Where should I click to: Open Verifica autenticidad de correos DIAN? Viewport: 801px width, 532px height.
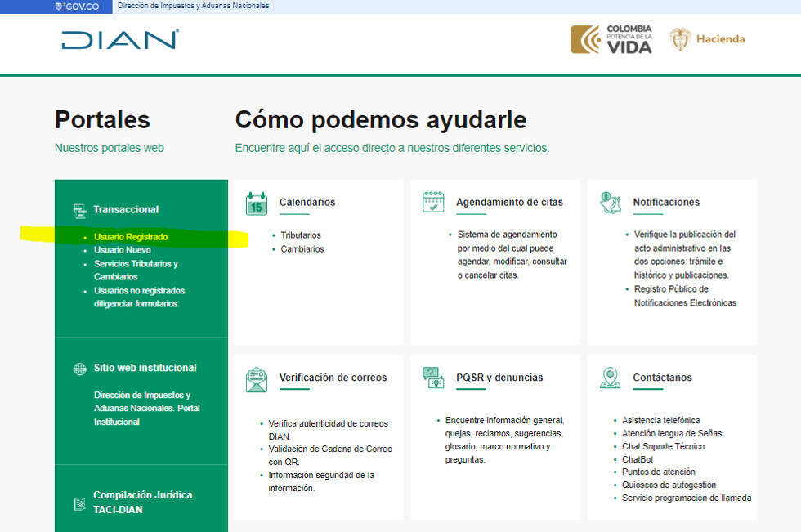[x=328, y=430]
